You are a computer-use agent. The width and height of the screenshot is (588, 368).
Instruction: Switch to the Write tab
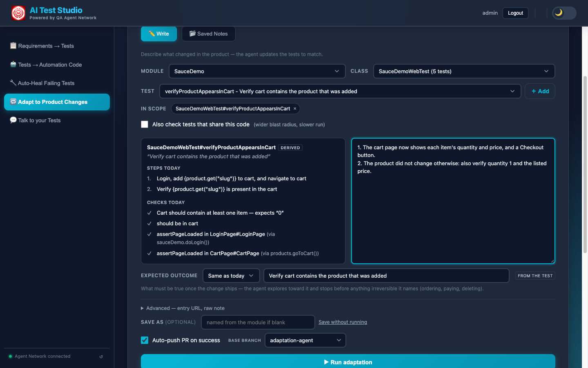click(x=159, y=34)
